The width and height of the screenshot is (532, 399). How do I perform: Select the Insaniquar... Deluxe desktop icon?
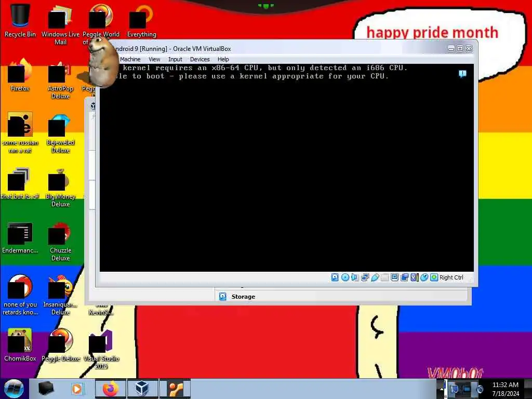pos(60,295)
